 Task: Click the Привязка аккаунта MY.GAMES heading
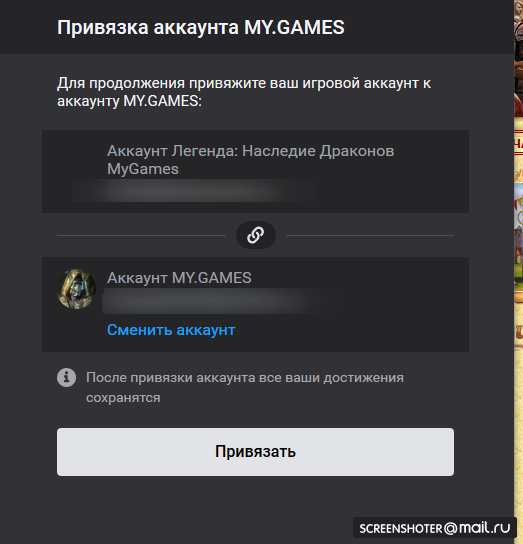click(201, 27)
